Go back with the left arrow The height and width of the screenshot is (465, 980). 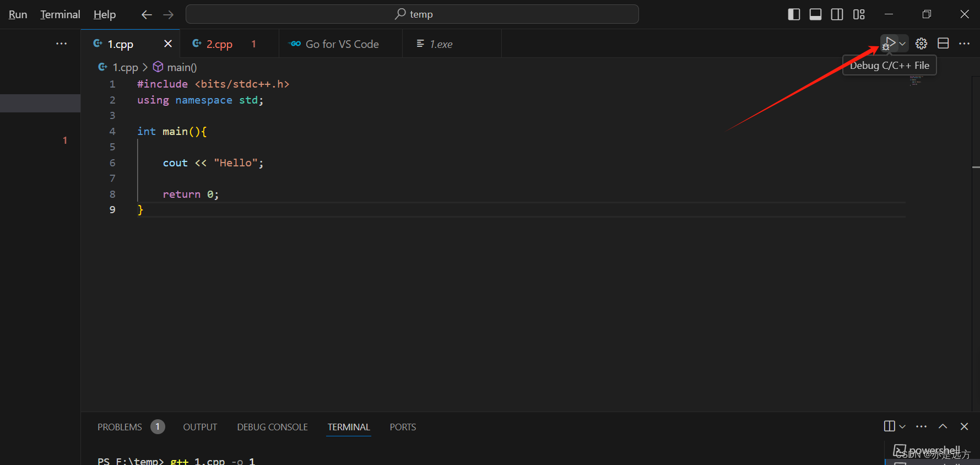147,14
